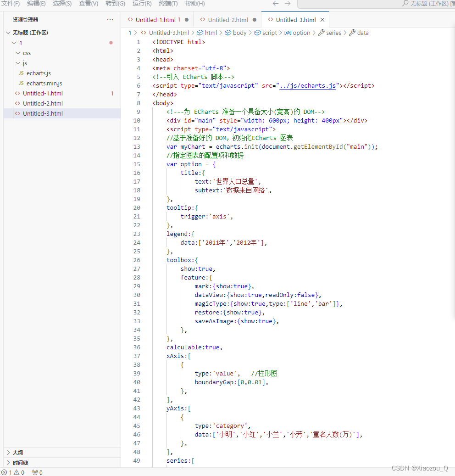This screenshot has width=455, height=476.
Task: Click line number 15 in gutter
Action: pyautogui.click(x=137, y=164)
